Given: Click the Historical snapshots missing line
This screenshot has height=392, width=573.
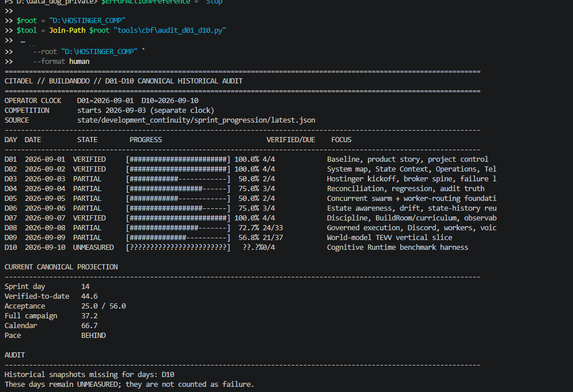Looking at the screenshot, I should pyautogui.click(x=89, y=375).
